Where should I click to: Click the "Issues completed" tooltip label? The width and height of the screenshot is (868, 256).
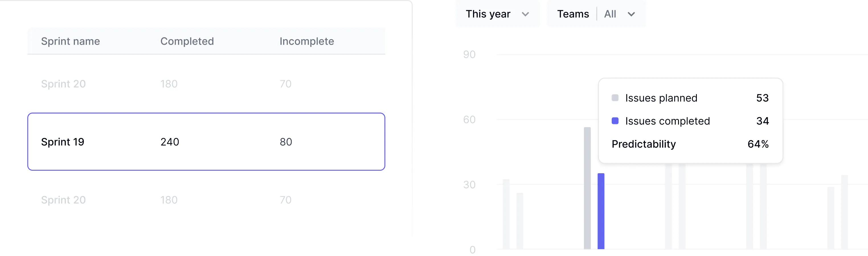coord(667,121)
